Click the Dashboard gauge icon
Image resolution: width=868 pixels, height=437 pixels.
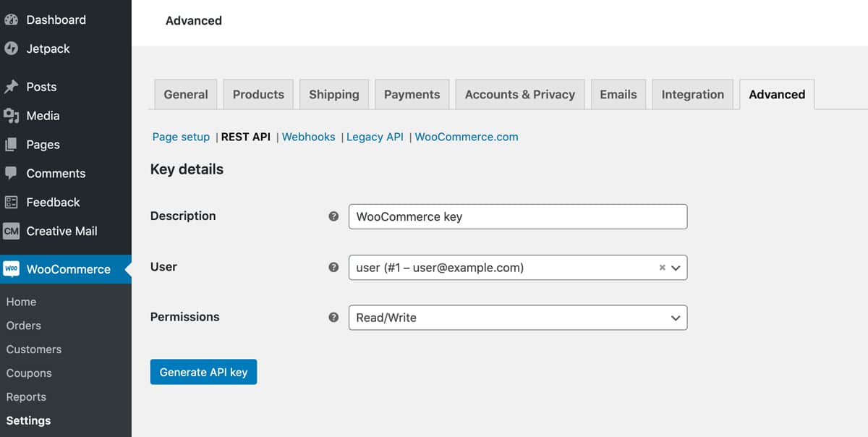(x=11, y=20)
